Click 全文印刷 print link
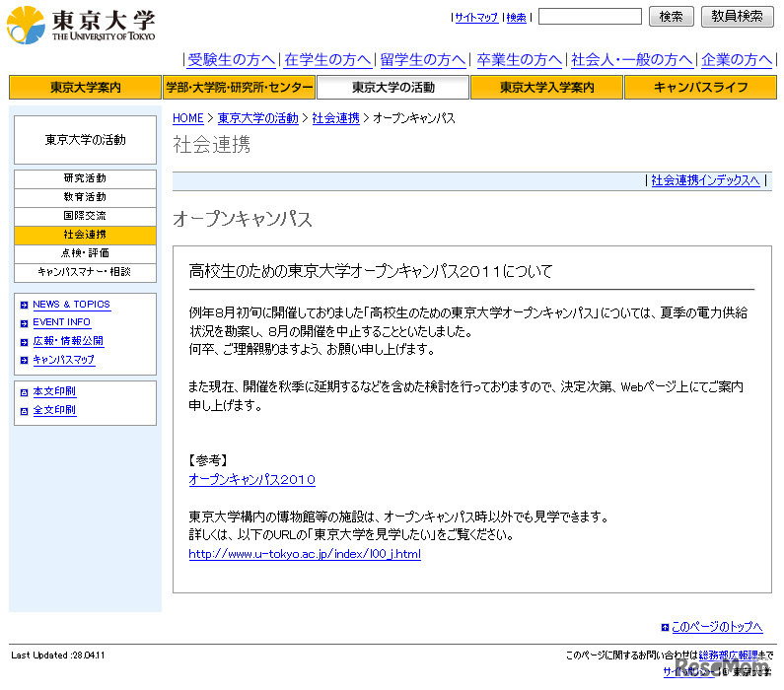 point(54,410)
